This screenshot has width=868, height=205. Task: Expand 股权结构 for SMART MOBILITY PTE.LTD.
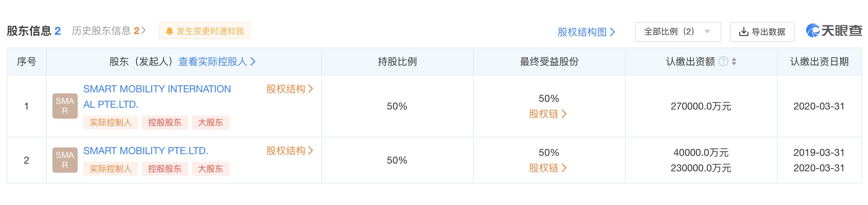click(x=289, y=151)
